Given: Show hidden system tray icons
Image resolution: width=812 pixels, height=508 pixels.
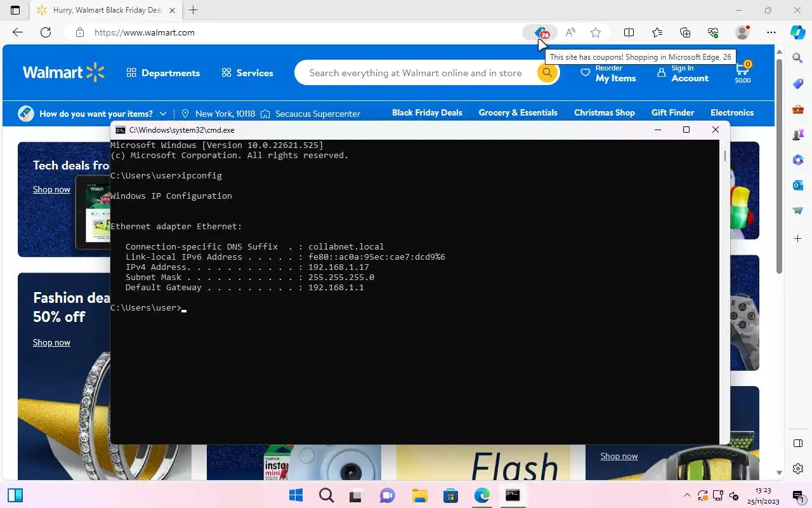Looking at the screenshot, I should pyautogui.click(x=687, y=495).
